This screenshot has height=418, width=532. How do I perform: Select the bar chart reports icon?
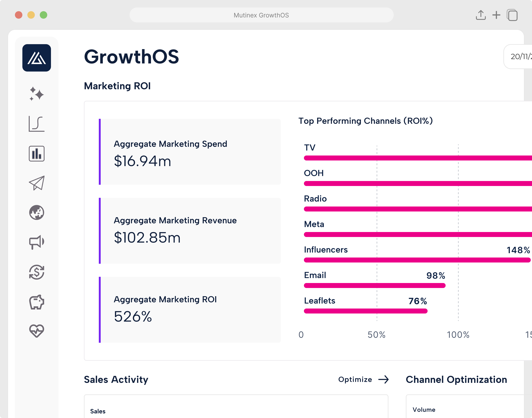(x=37, y=153)
